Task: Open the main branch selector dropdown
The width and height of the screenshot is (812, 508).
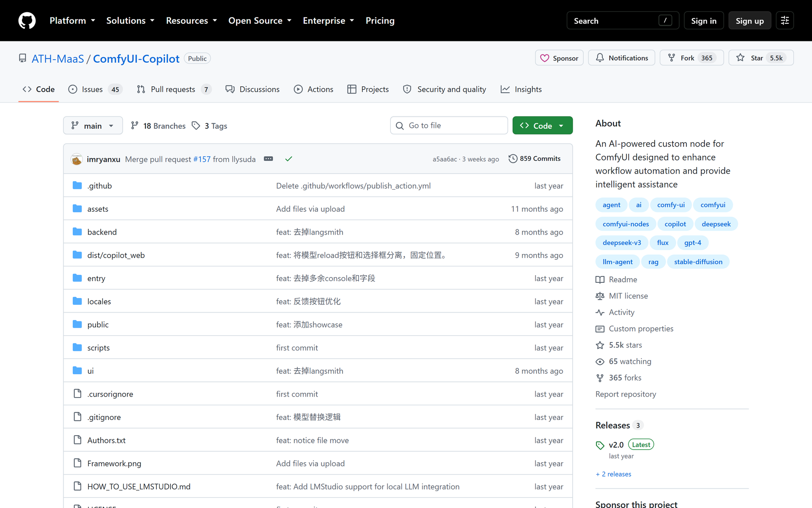Action: click(93, 126)
